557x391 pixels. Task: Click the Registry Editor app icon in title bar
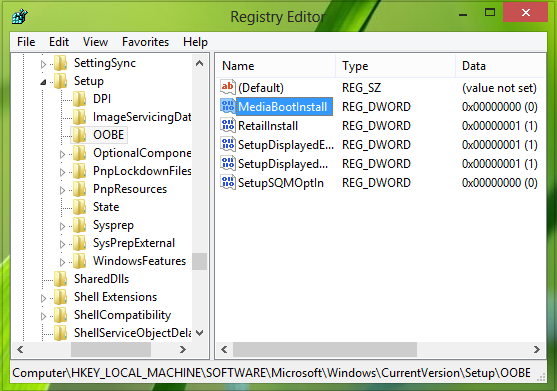(x=20, y=16)
